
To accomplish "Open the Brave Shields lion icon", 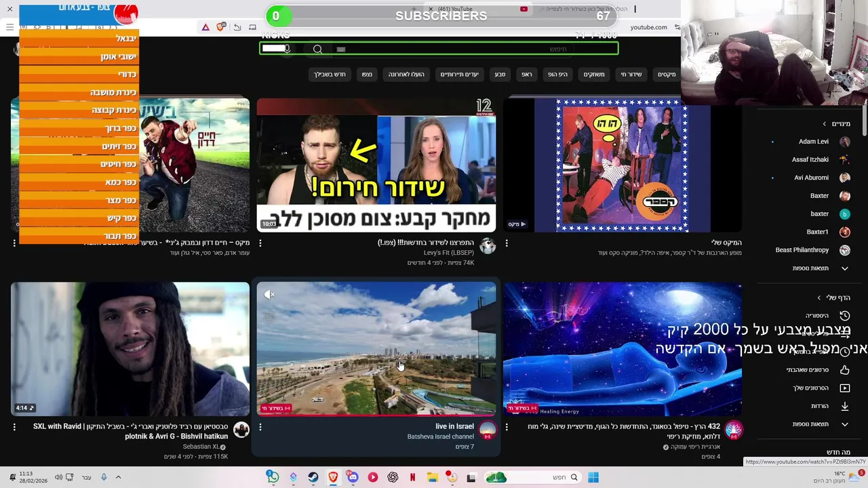I will [x=221, y=27].
